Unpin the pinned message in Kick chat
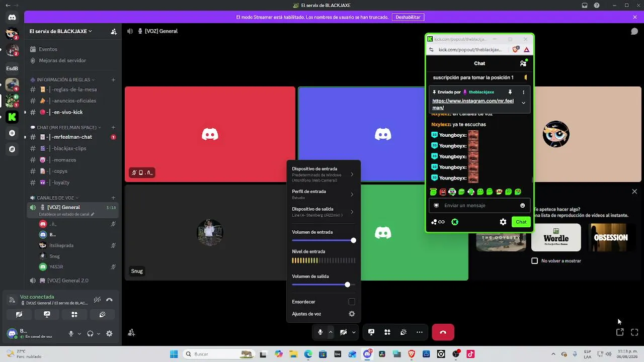This screenshot has height=362, width=644. pos(510,92)
